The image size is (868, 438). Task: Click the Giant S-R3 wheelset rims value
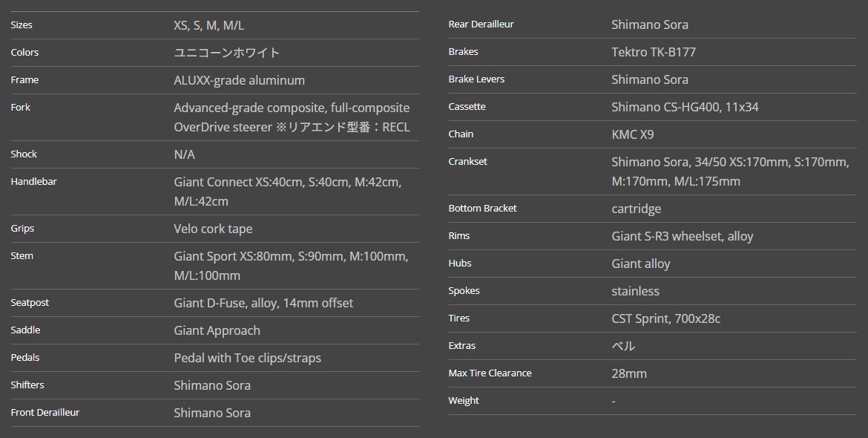coord(682,236)
